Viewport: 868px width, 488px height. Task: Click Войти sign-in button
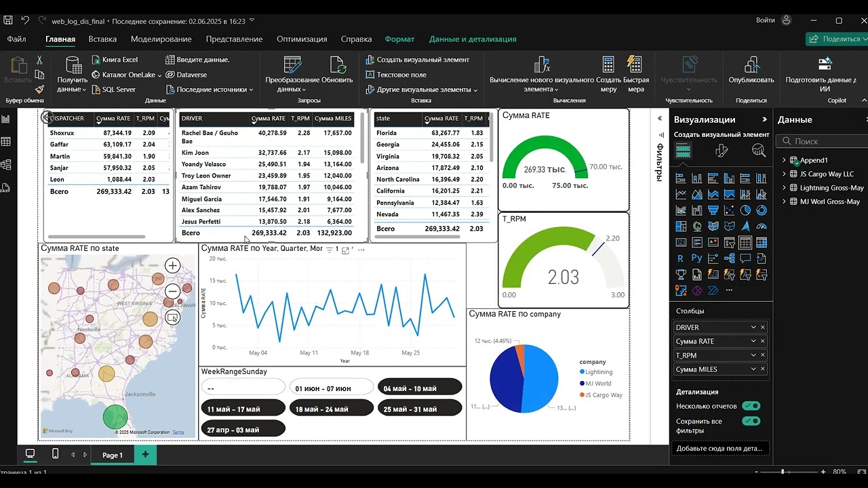(x=774, y=20)
